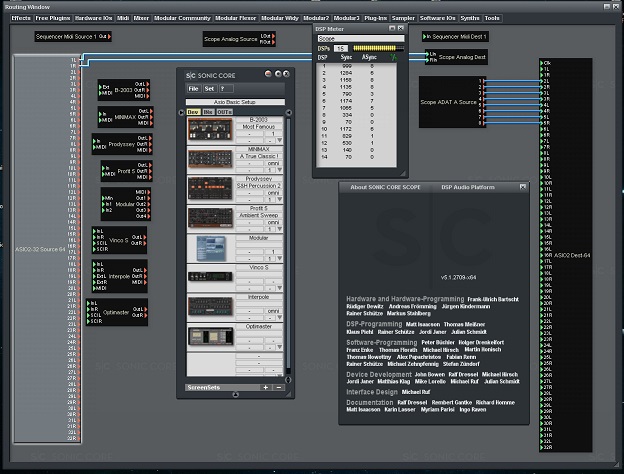
Task: Switch to the Dev tab
Action: coord(193,112)
